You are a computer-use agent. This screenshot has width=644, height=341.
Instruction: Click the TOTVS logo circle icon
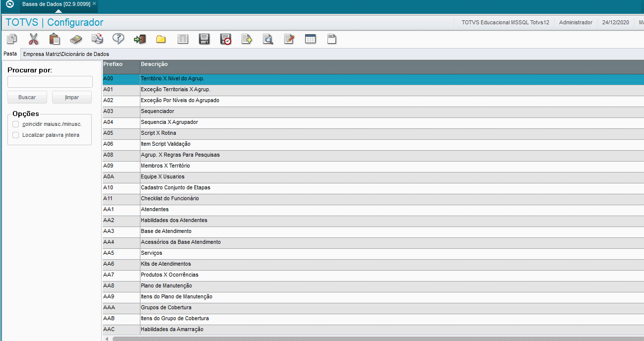click(9, 4)
